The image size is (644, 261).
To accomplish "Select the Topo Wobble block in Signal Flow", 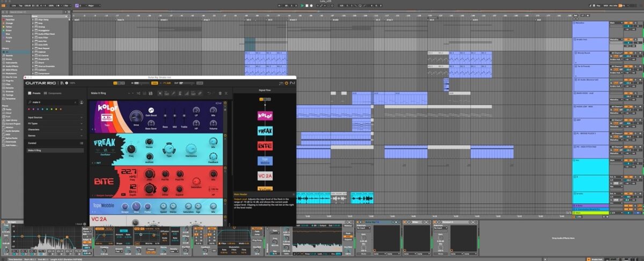I will point(265,160).
